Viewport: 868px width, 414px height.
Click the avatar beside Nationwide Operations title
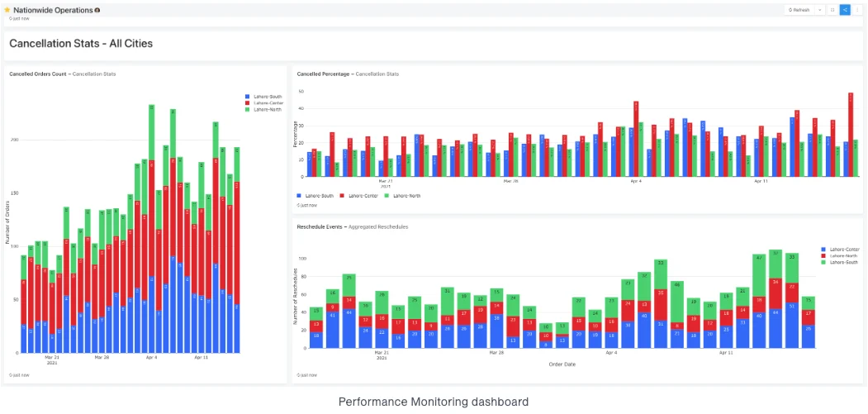click(x=97, y=10)
